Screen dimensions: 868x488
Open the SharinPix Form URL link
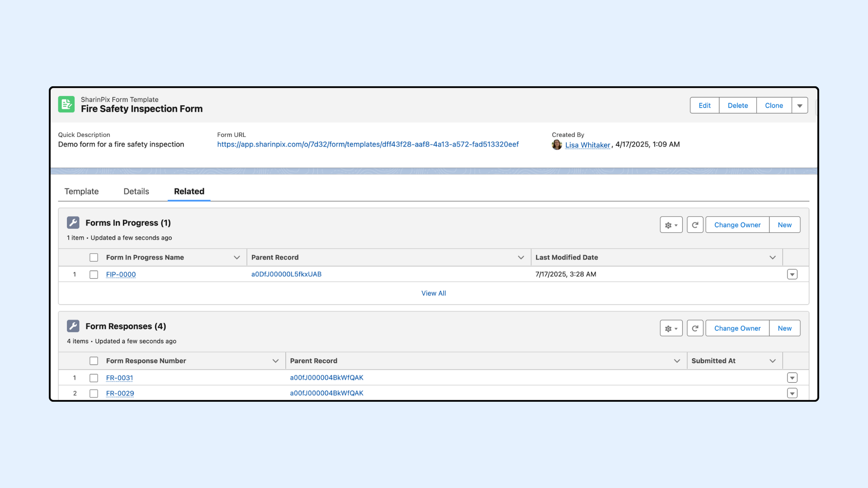pyautogui.click(x=368, y=145)
